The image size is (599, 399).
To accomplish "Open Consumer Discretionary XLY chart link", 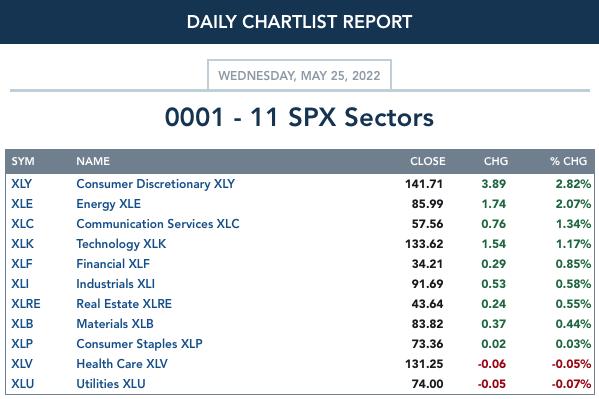I will pyautogui.click(x=155, y=184).
